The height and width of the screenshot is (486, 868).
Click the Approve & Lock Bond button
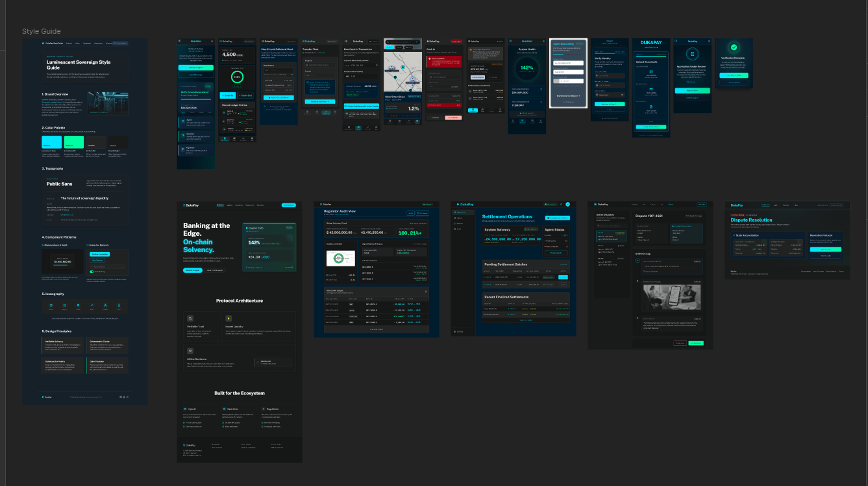point(279,97)
